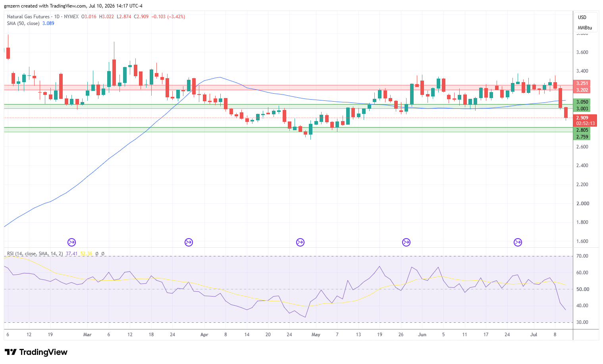Click the SMA value "3.089" in the legend
This screenshot has width=603, height=364.
pos(48,23)
